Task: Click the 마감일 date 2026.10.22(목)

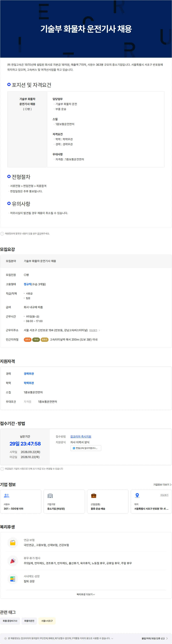Action: 30,457
